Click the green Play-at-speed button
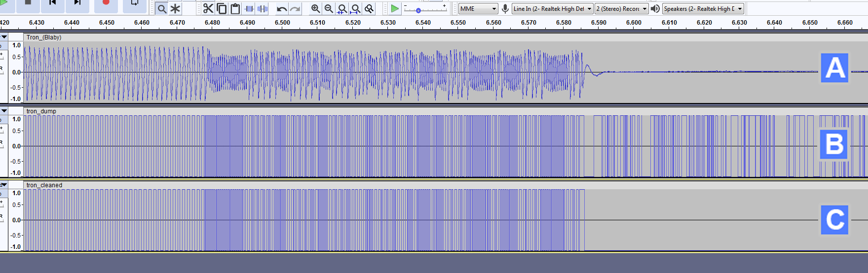The height and width of the screenshot is (273, 868). tap(394, 9)
